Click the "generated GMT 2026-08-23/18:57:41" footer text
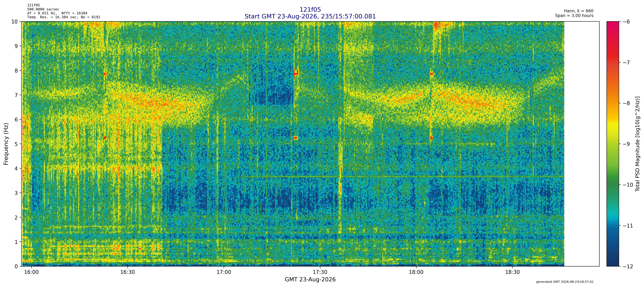 click(565, 282)
